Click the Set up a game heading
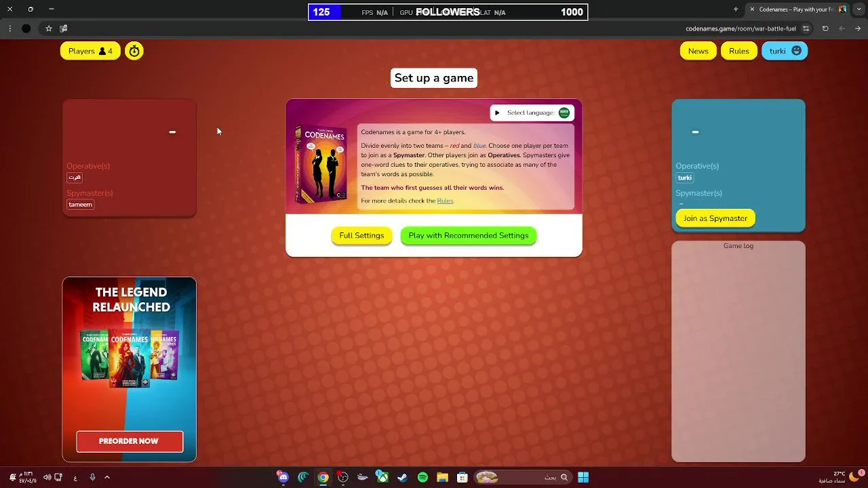This screenshot has width=868, height=488. pyautogui.click(x=434, y=78)
